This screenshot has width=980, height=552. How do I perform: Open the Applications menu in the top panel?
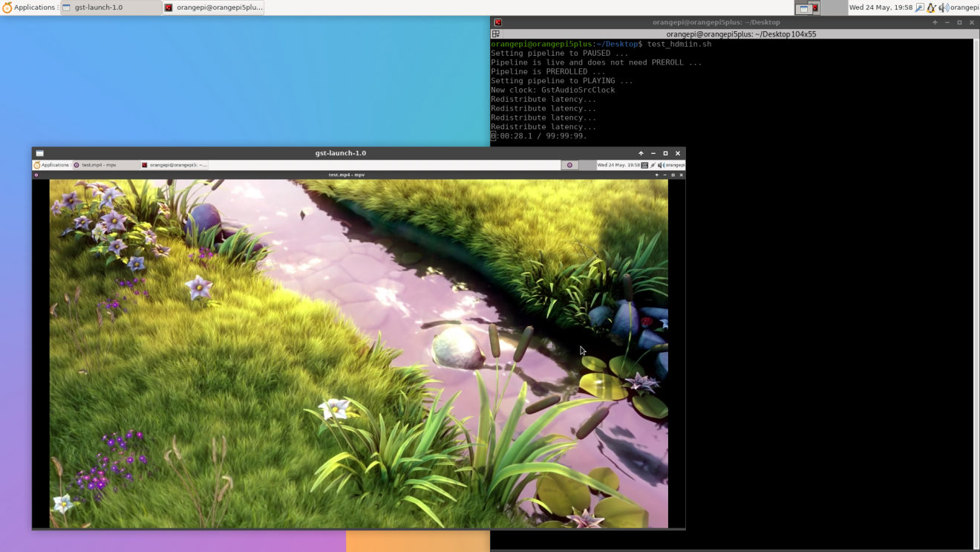pos(29,7)
